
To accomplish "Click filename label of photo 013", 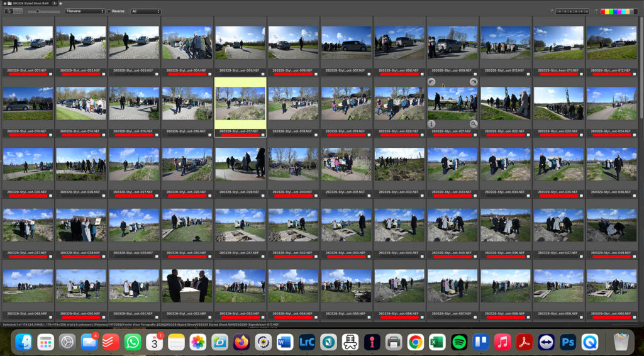I will [x=28, y=131].
